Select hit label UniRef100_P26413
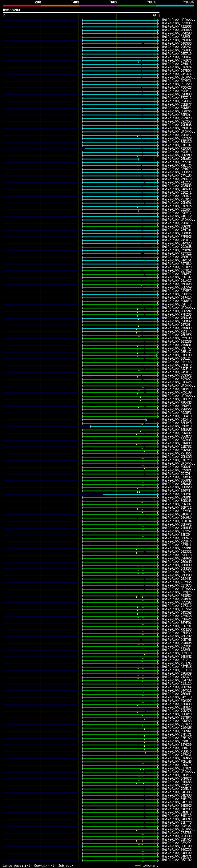The image size is (197, 868). [176, 416]
